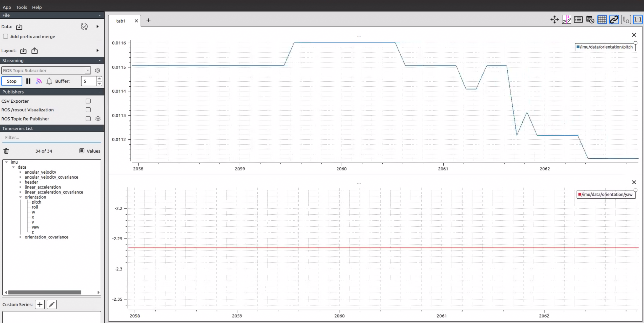Click the load data icon
Screen dimensions: 644x323
[x=19, y=27]
